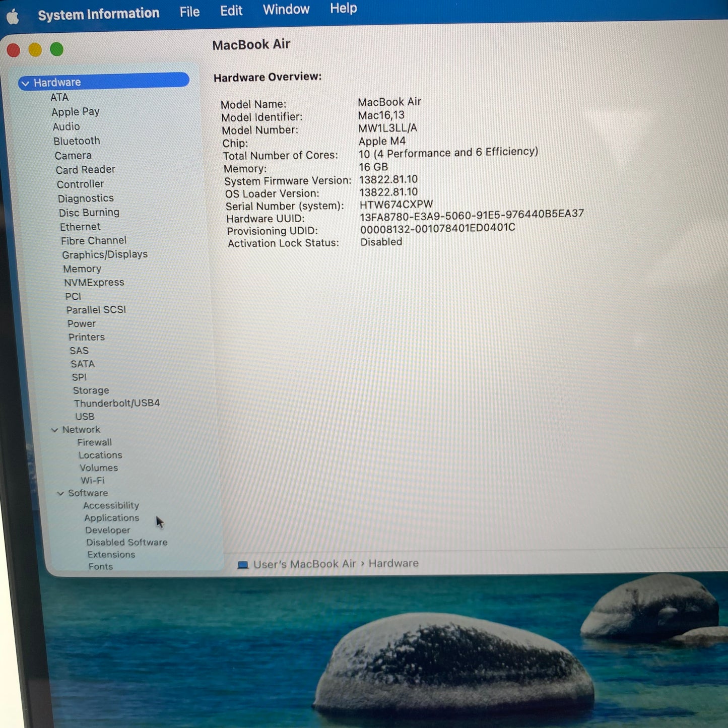The height and width of the screenshot is (728, 728).
Task: Click the yellow minimize window button
Action: 35,50
